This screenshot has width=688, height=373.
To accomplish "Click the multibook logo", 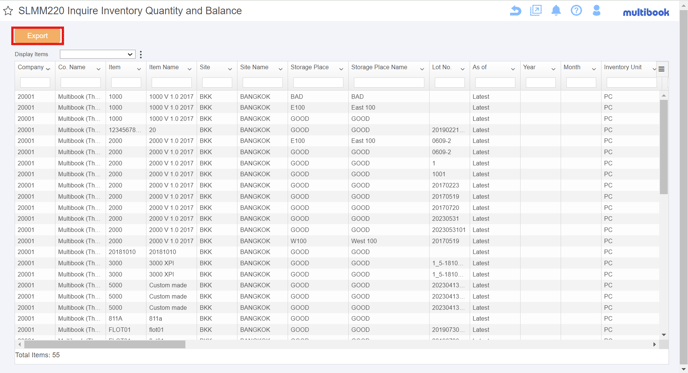I will [x=646, y=12].
